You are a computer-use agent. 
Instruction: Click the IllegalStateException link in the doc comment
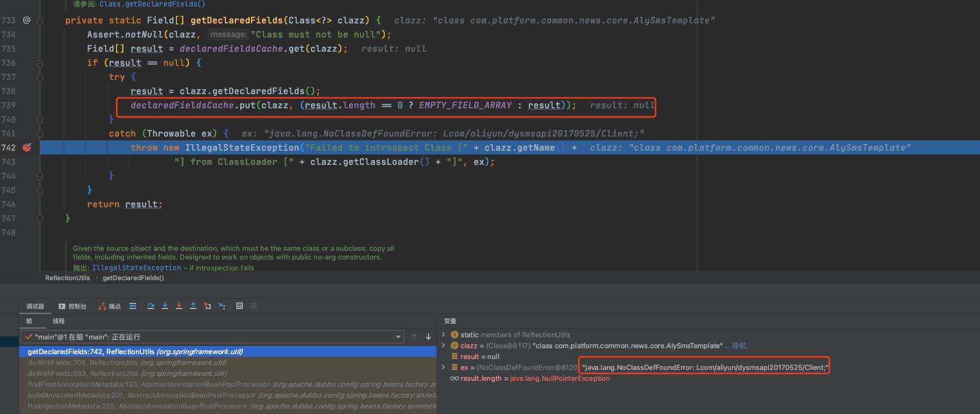pos(136,268)
